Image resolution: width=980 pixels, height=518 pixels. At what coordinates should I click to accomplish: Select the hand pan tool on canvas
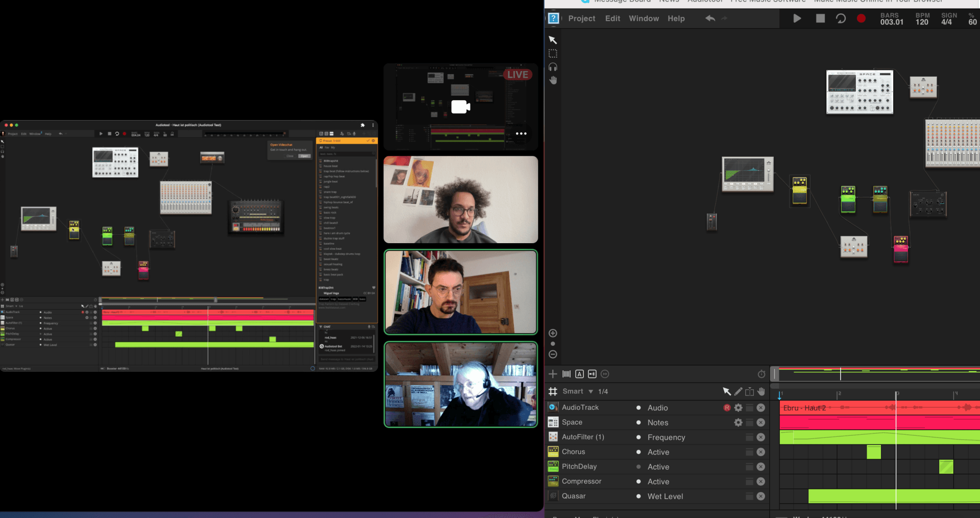[x=553, y=80]
